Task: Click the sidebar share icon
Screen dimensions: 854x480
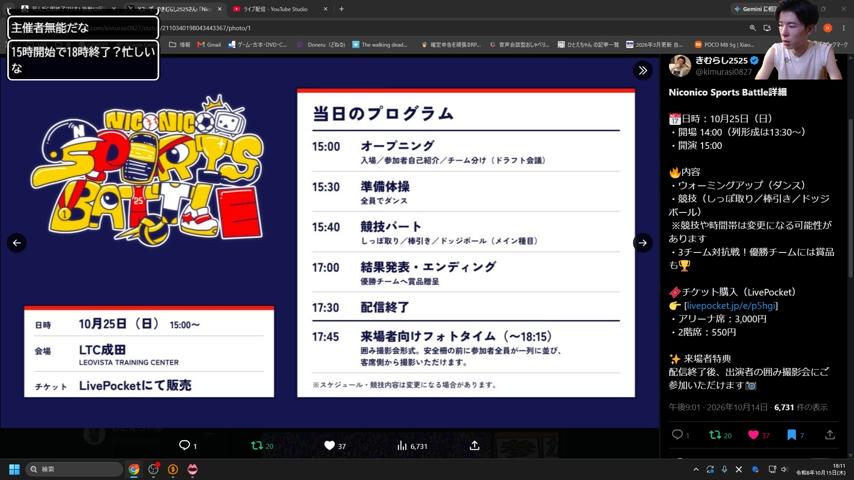Action: [829, 434]
